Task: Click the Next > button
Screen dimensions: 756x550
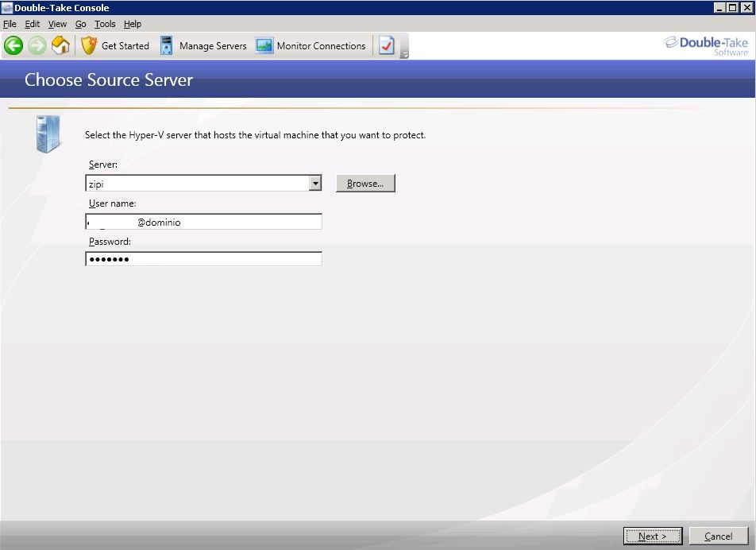Action: tap(652, 536)
